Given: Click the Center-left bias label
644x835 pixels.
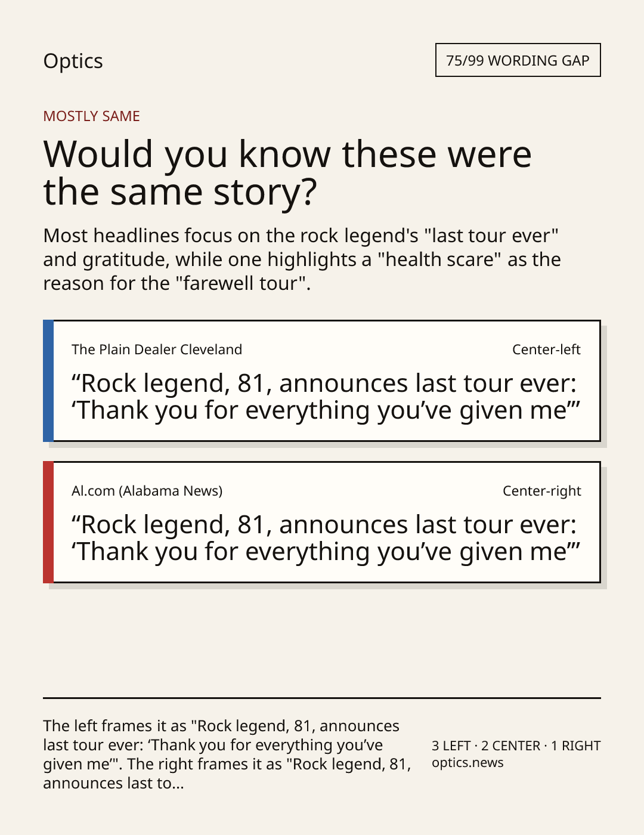Looking at the screenshot, I should (546, 350).
